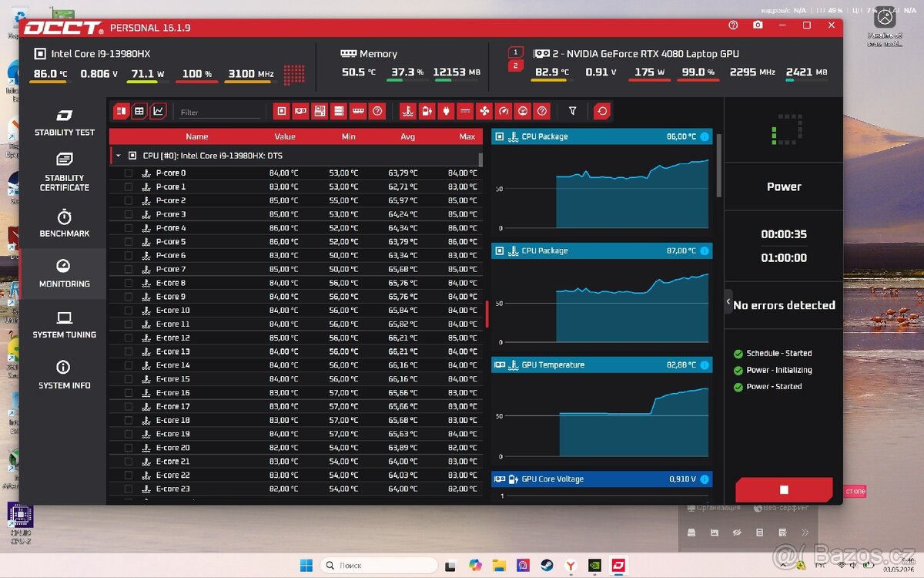Click the graphs panel vertical scrollbar
The image size is (924, 578).
point(719,165)
